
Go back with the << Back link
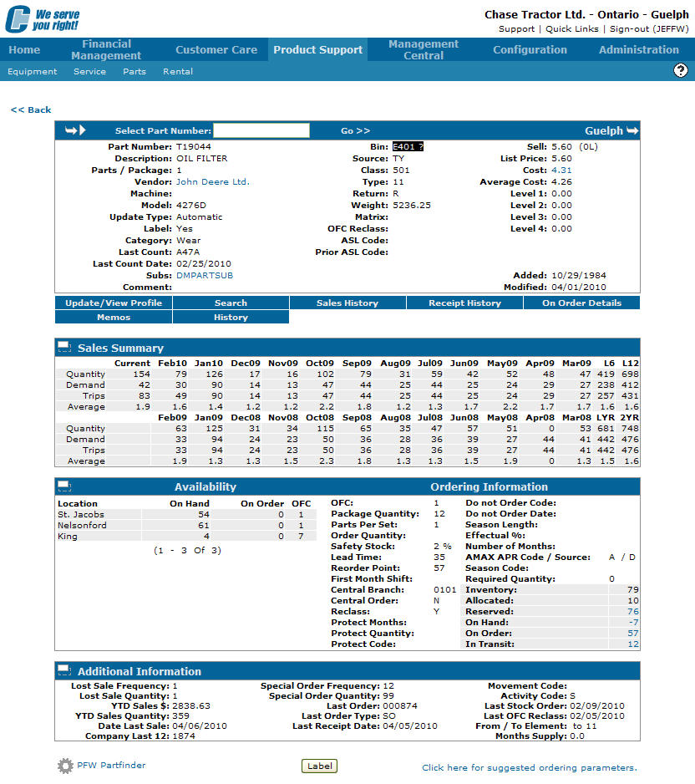point(31,109)
